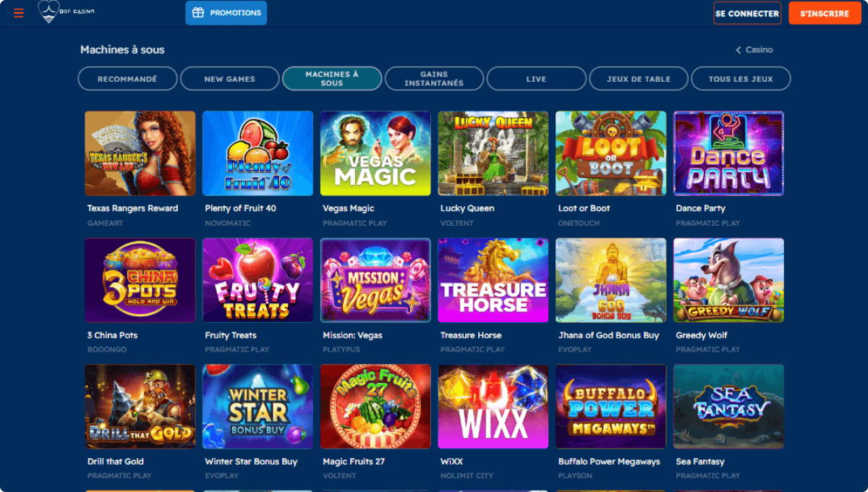This screenshot has height=492, width=868.
Task: Open the Texas Rangers Reward game thumbnail
Action: coord(140,153)
